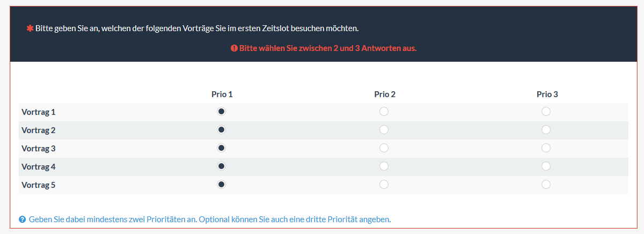Set Vortrag 4 to Prio 3
644x234 pixels.
click(x=546, y=166)
